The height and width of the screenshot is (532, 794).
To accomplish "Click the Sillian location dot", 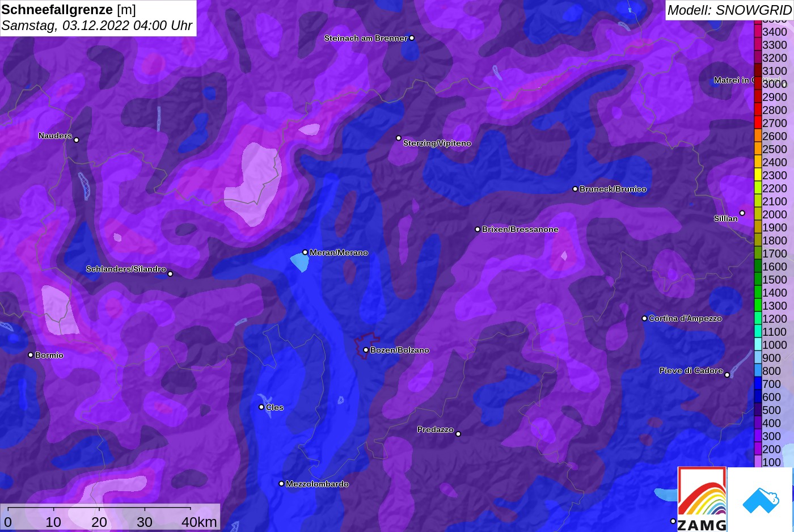I will coord(742,213).
